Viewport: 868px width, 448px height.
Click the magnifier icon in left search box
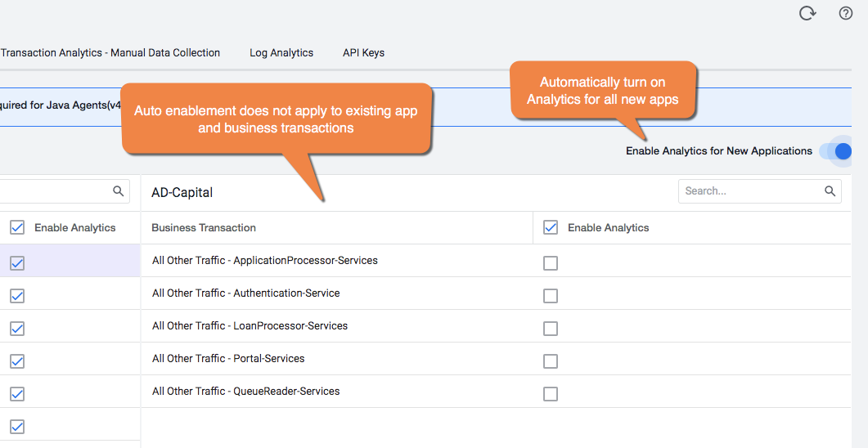[118, 190]
